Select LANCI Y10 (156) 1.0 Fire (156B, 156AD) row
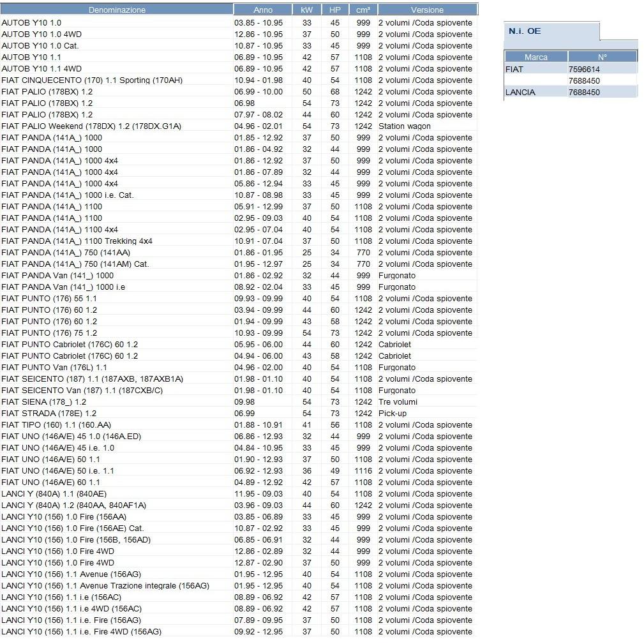 (x=239, y=540)
